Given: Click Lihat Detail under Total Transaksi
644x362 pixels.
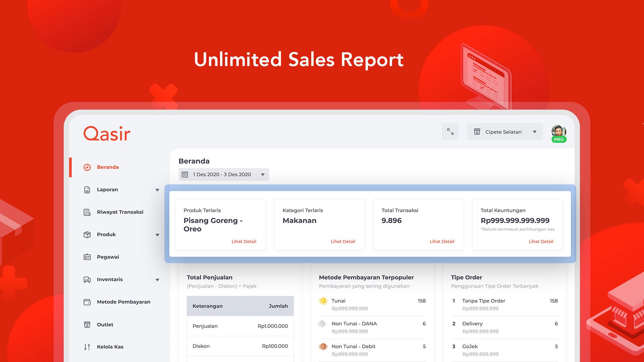Looking at the screenshot, I should point(442,241).
